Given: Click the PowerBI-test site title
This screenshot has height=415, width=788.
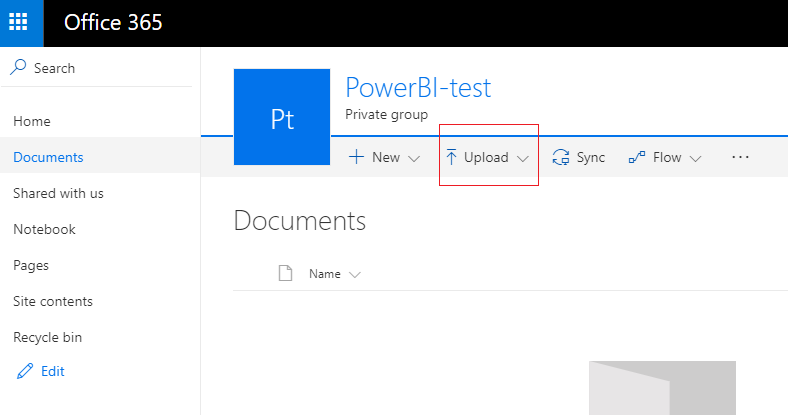Looking at the screenshot, I should pyautogui.click(x=418, y=87).
